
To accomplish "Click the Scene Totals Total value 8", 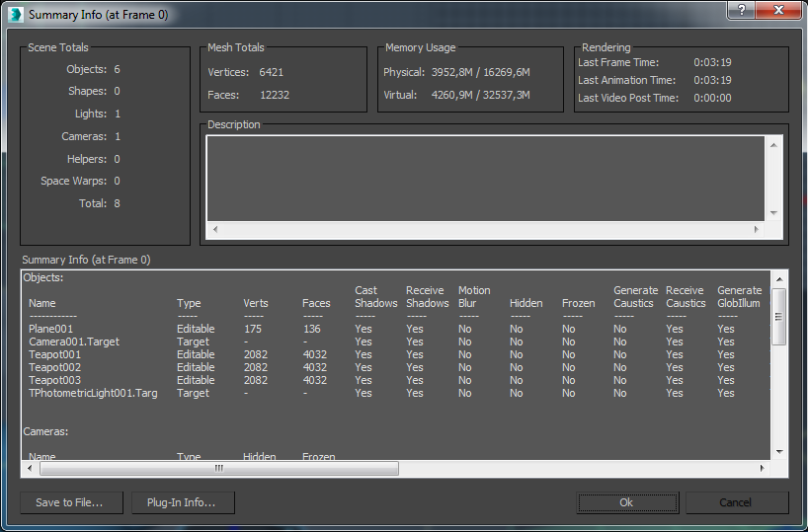I will [x=117, y=203].
